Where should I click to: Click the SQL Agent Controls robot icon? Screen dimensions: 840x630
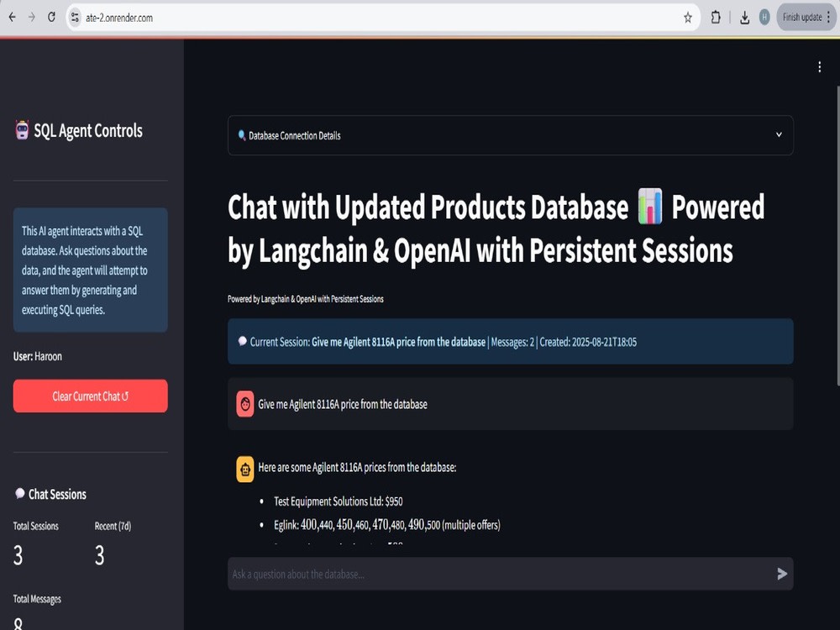click(22, 130)
